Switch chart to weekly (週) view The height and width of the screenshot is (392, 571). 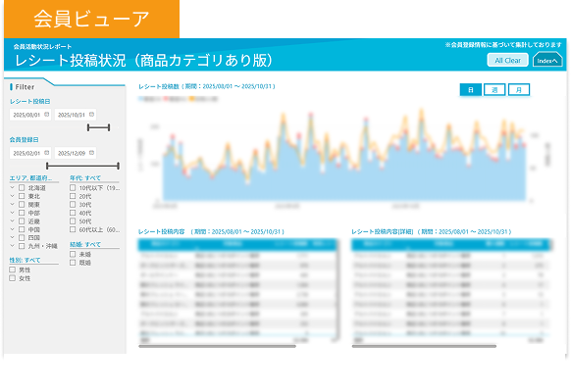click(x=494, y=90)
